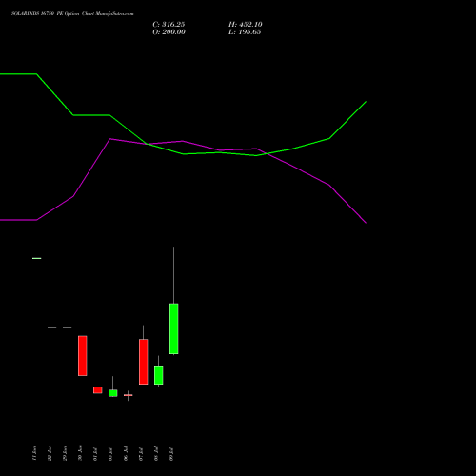The width and height of the screenshot is (476, 476).
Task: Click the low value L: 195.65
Action: tap(245, 32)
